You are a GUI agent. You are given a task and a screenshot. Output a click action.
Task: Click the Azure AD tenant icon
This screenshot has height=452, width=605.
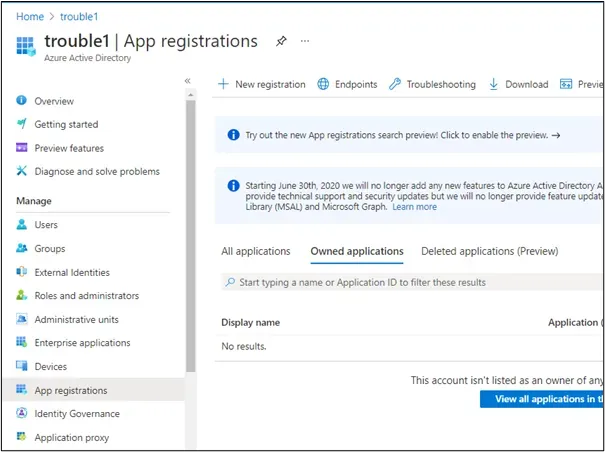coord(26,47)
